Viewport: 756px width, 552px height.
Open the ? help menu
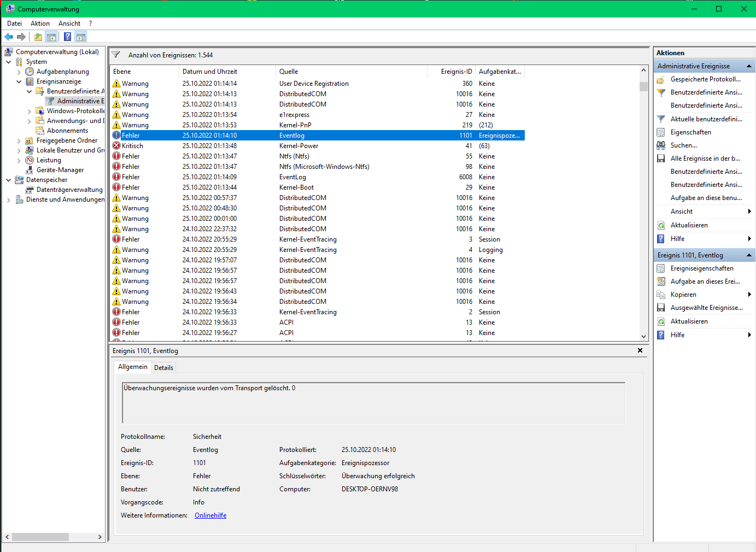click(90, 24)
